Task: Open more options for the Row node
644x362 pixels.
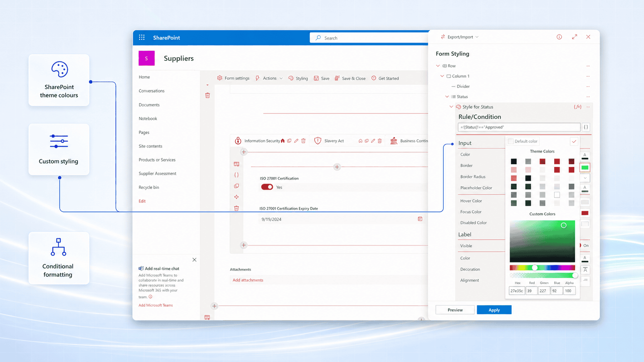Action: 588,66
